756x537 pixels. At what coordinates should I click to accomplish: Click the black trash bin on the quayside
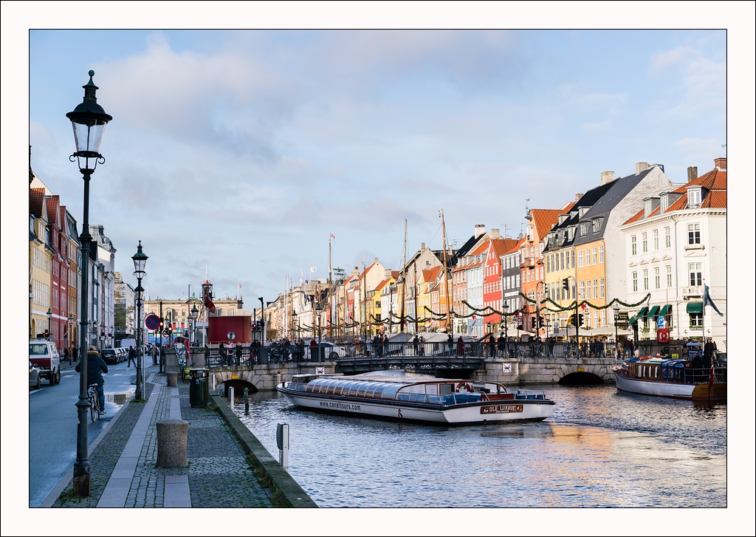198,388
